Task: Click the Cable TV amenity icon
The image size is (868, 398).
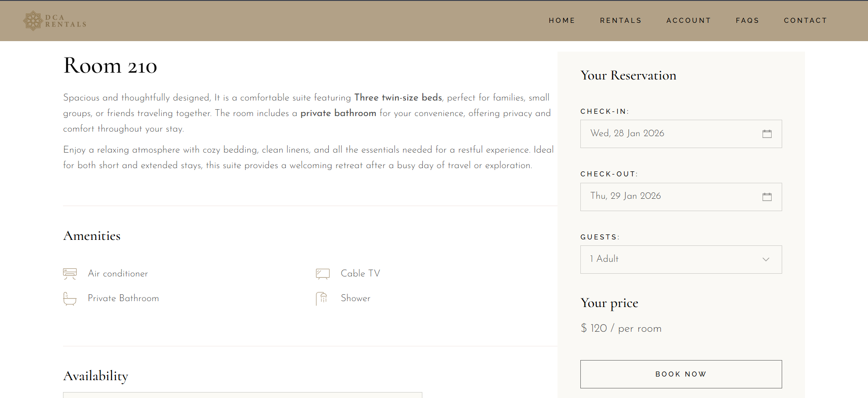Action: point(322,274)
